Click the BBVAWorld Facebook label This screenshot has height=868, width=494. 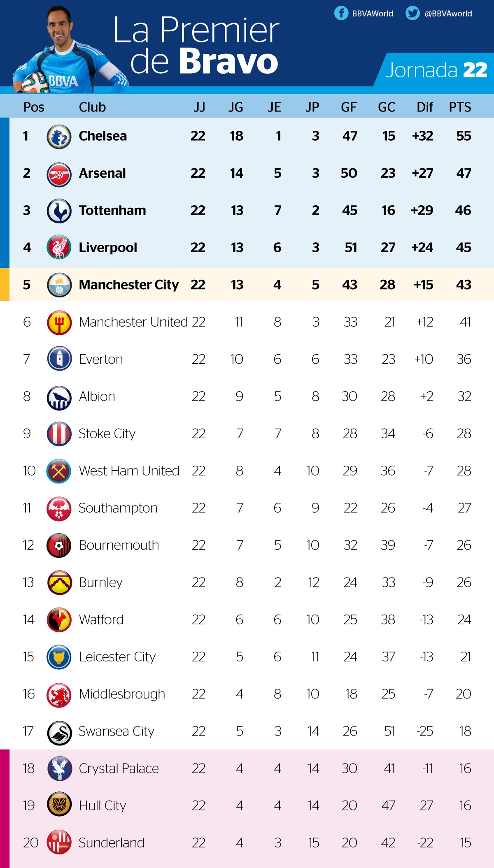coord(373,14)
